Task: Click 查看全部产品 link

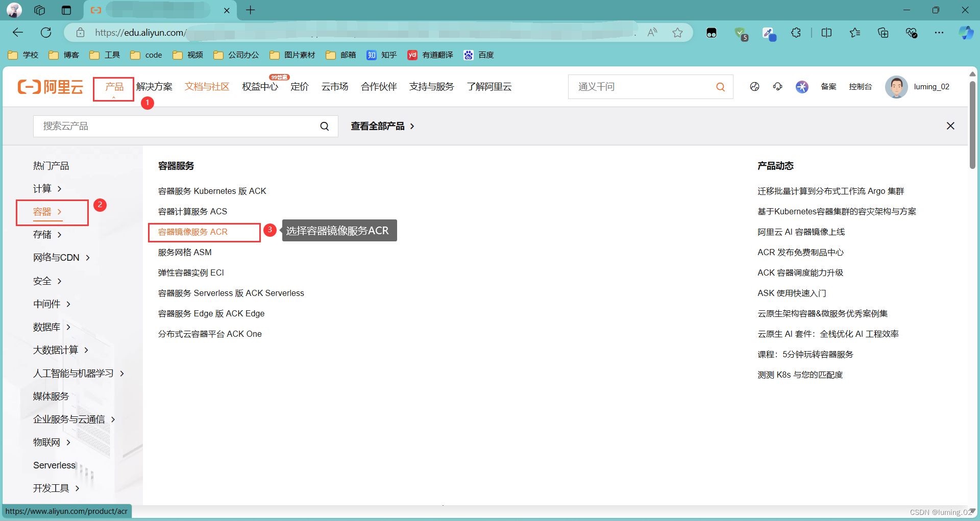Action: point(383,126)
